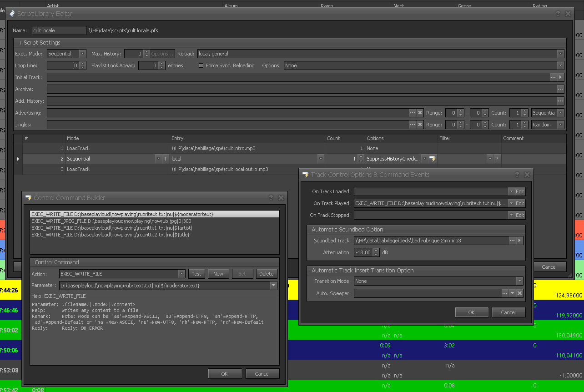Viewport: 584px width, 392px height.
Task: Adjust the Playlist Look Ahead stepper
Action: 161,65
